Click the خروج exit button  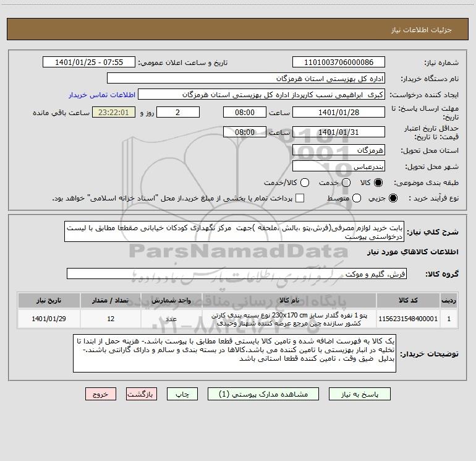101,394
